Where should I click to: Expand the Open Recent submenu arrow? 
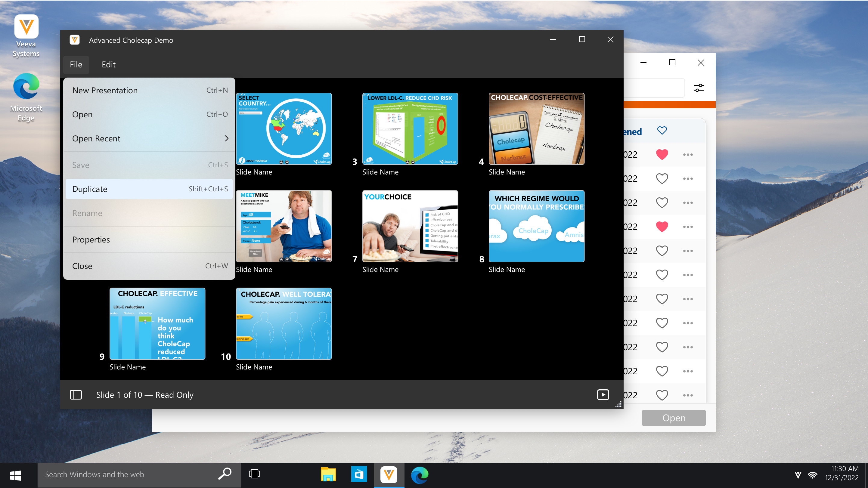[226, 138]
